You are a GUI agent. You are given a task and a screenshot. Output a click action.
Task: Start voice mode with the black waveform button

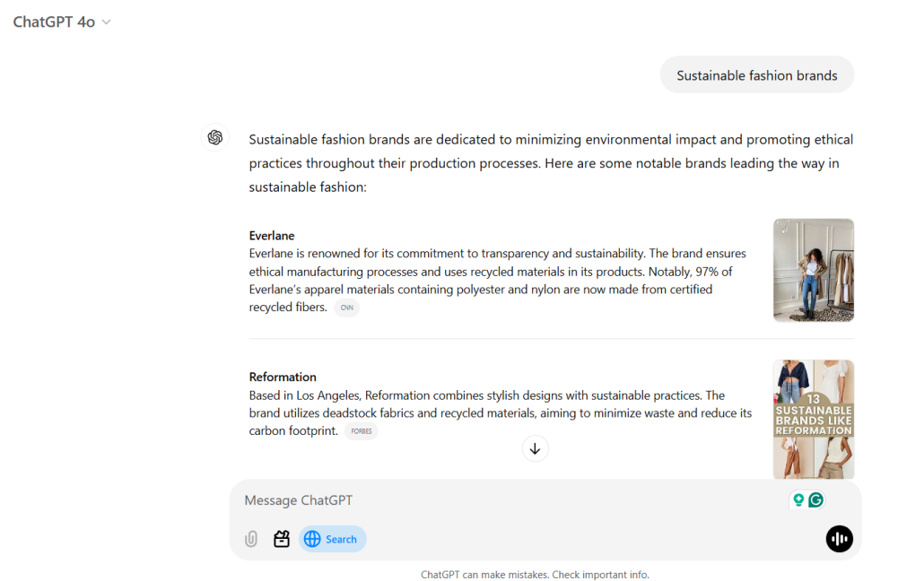[x=839, y=539]
